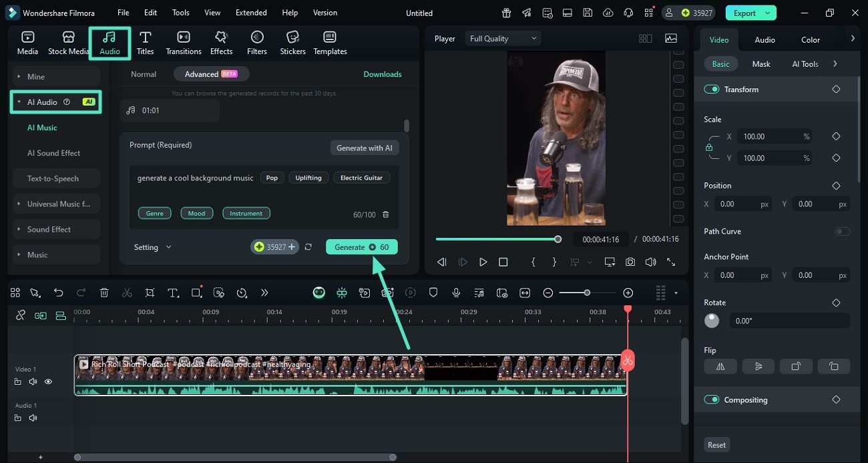Click the player progress slider

(x=497, y=239)
